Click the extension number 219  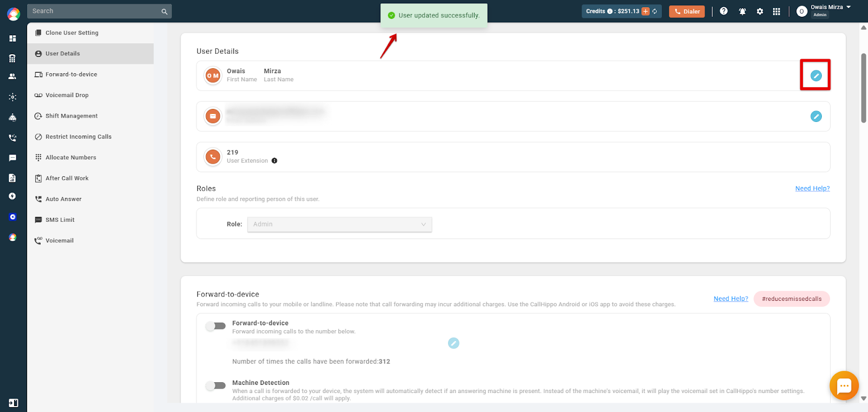pyautogui.click(x=233, y=152)
